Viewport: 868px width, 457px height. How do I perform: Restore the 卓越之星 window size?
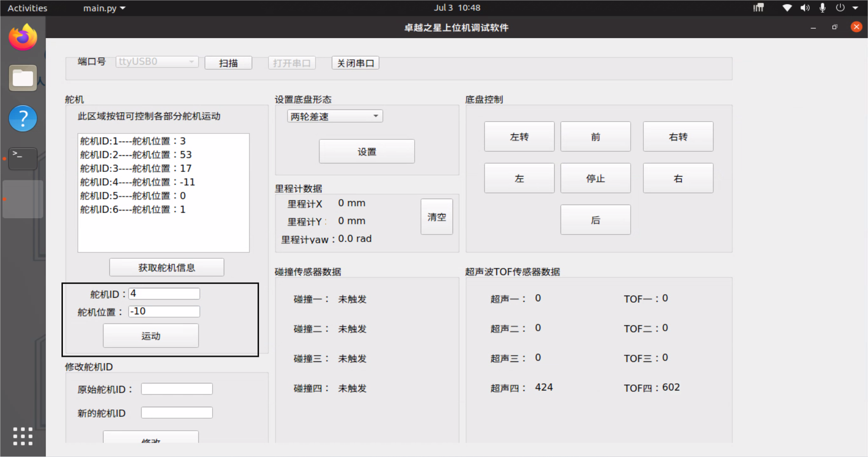[x=835, y=28]
